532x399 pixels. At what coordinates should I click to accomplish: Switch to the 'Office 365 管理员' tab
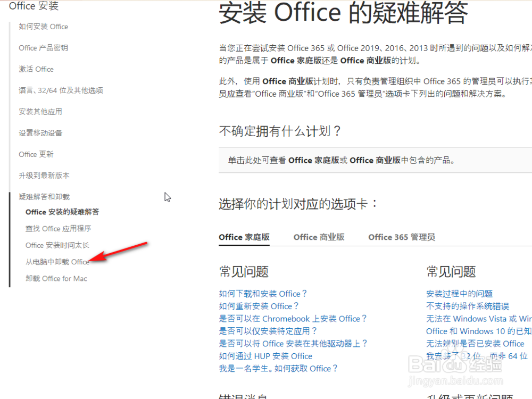click(x=402, y=237)
